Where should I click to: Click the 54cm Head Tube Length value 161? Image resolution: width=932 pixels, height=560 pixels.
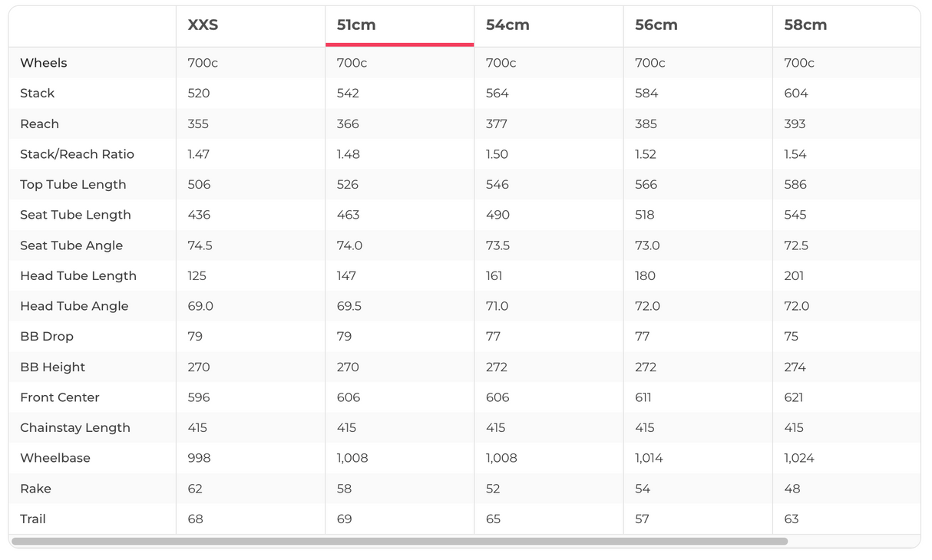coord(494,276)
